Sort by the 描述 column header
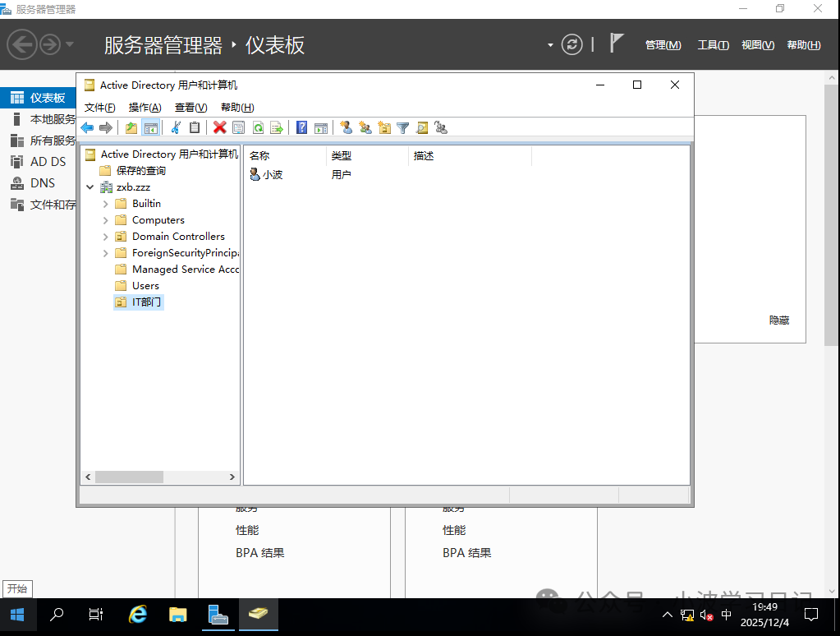The height and width of the screenshot is (636, 840). pos(470,155)
